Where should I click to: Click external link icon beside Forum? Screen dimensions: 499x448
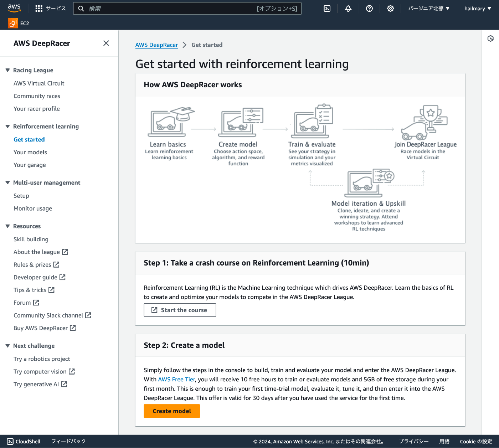(36, 303)
